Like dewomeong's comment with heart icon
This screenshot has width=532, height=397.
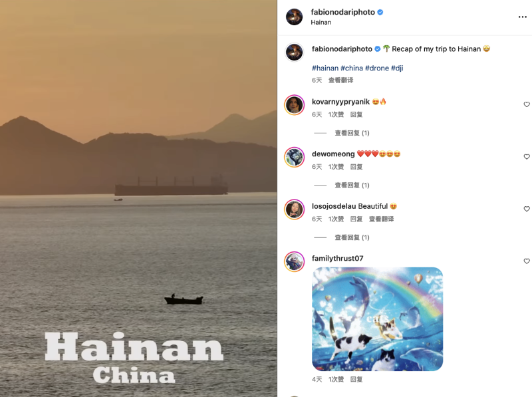click(x=527, y=157)
